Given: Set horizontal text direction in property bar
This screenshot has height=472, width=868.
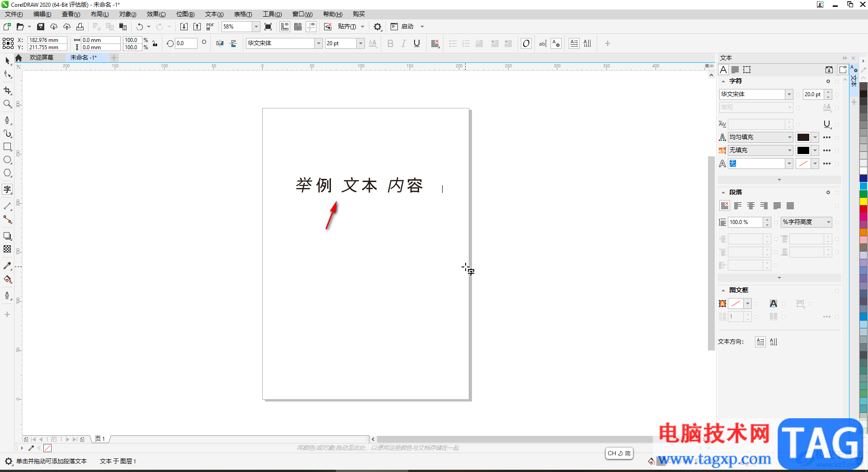Looking at the screenshot, I should click(x=574, y=43).
